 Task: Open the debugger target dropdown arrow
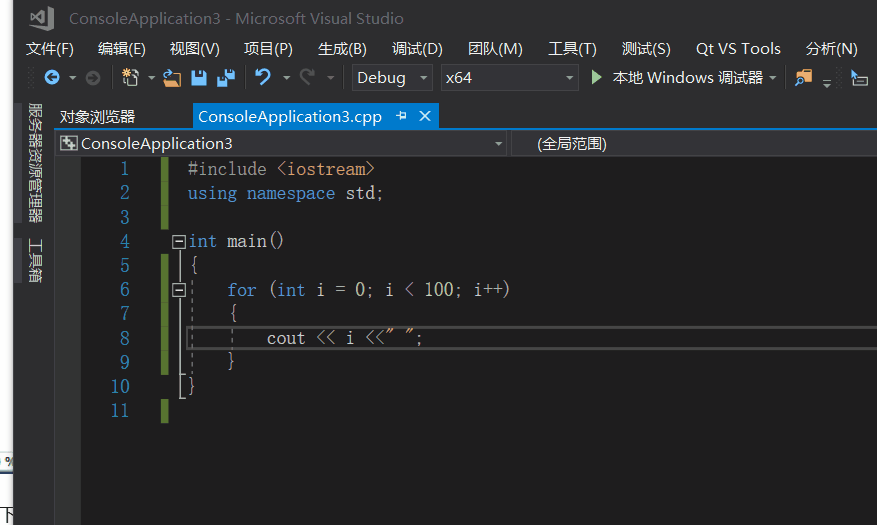tap(773, 78)
